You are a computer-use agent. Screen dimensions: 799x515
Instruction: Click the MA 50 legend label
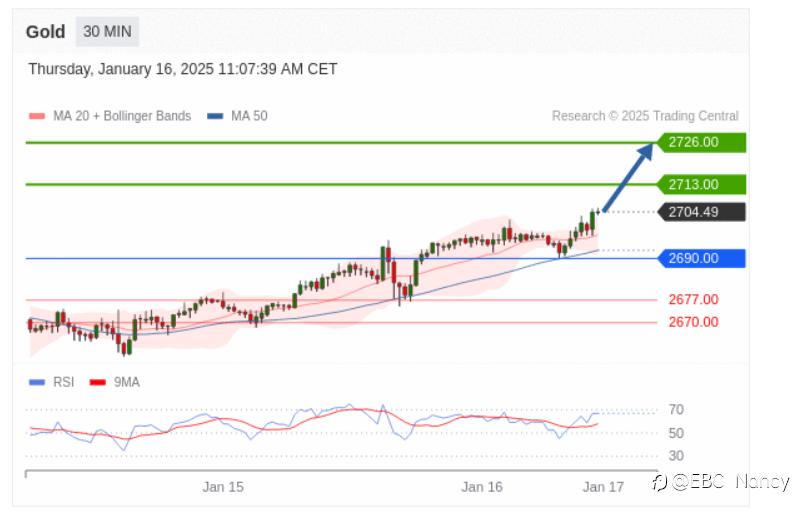(x=249, y=116)
